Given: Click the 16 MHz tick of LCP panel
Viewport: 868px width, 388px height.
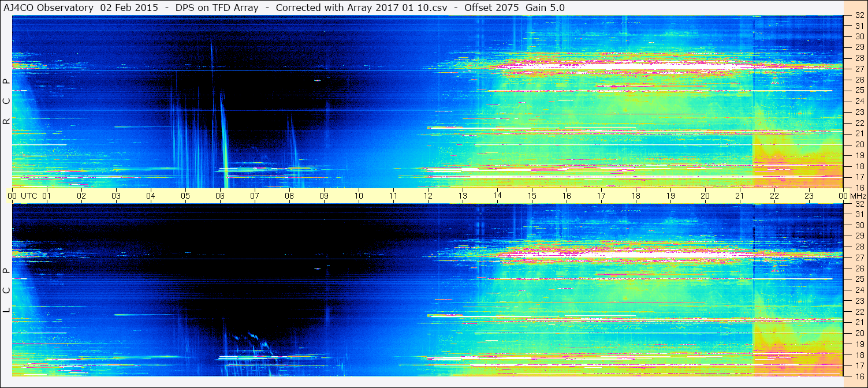Looking at the screenshot, I should pos(859,376).
